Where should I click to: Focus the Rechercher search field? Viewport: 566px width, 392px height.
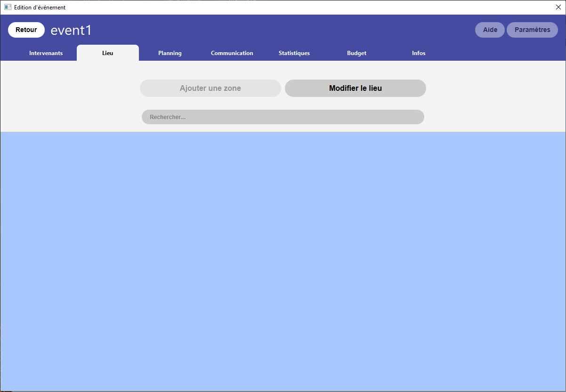point(283,117)
